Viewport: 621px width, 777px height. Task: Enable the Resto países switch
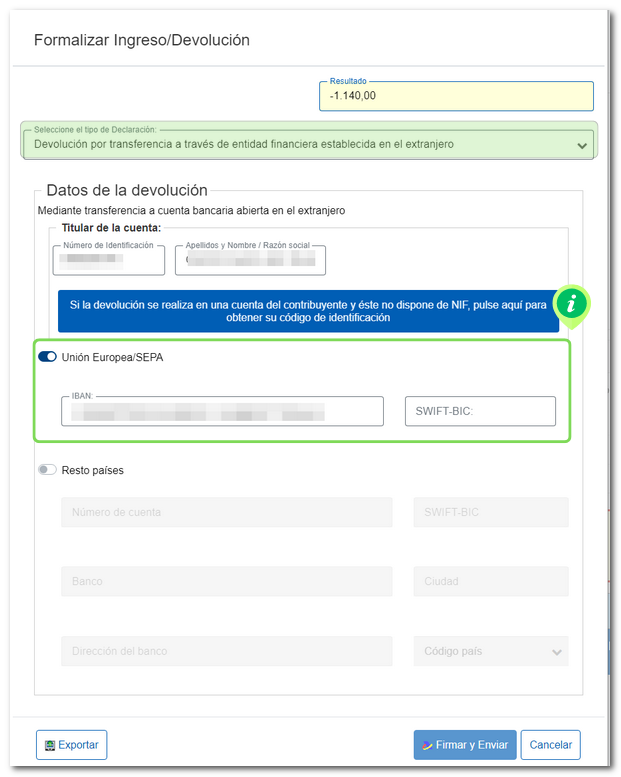coord(47,470)
